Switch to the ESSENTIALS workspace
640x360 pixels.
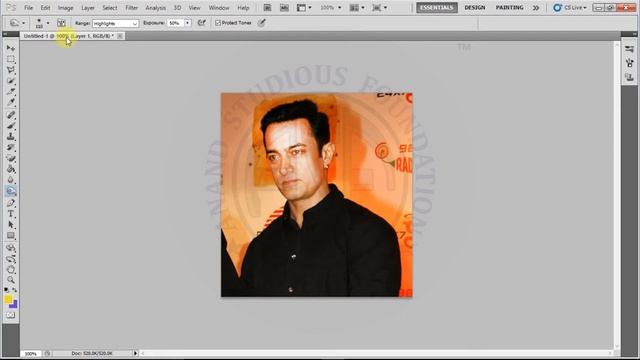click(437, 8)
